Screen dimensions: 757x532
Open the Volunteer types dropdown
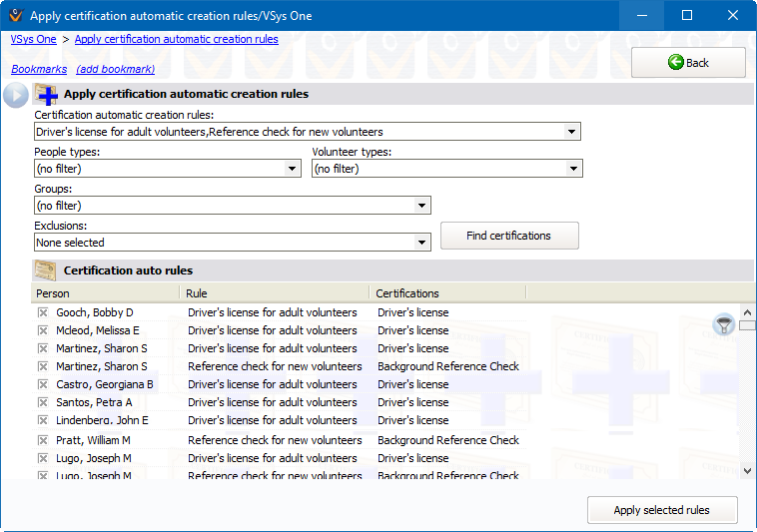click(x=573, y=169)
